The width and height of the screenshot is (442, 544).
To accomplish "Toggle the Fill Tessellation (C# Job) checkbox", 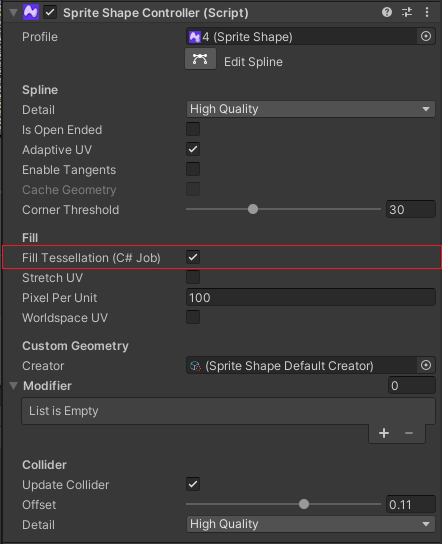I will pyautogui.click(x=193, y=257).
